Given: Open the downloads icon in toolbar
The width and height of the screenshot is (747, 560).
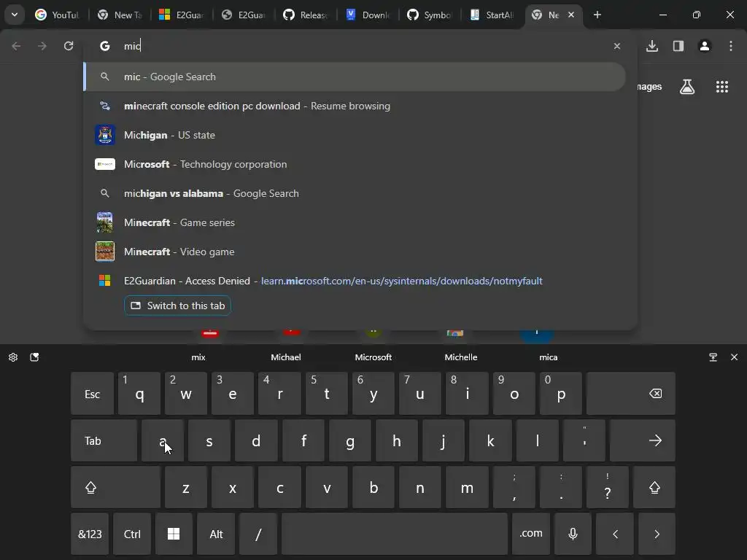Looking at the screenshot, I should (652, 46).
